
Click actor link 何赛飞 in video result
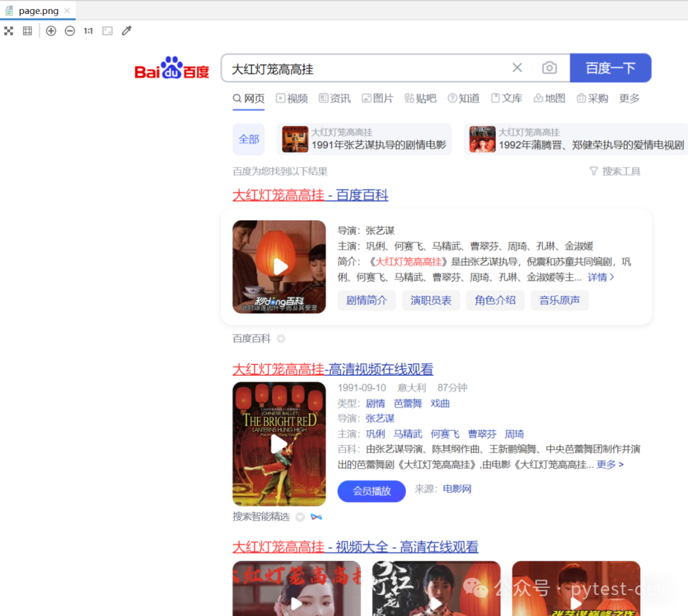click(445, 434)
